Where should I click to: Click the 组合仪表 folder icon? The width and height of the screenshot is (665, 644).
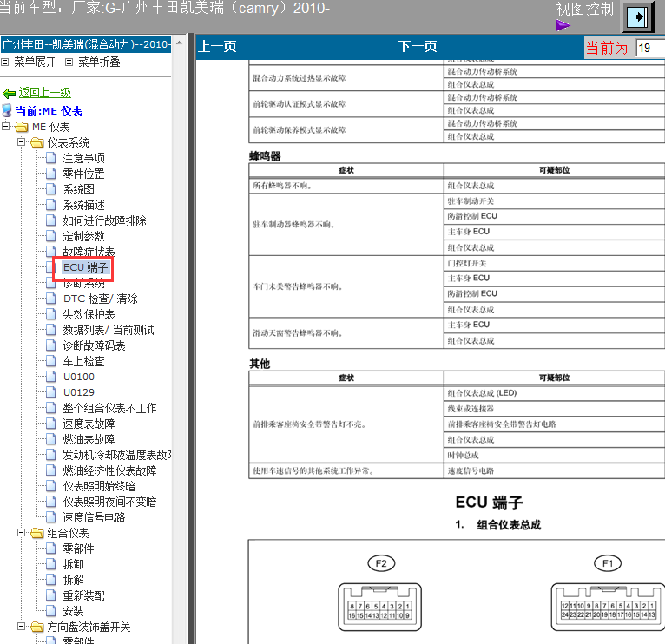tap(37, 533)
